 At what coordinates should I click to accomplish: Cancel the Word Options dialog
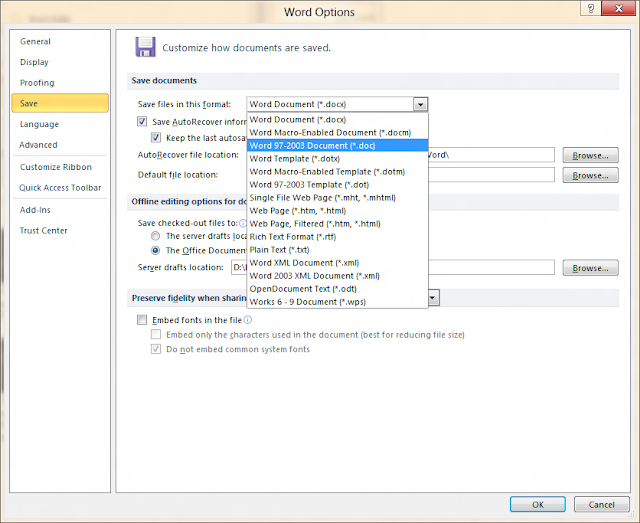tap(601, 505)
